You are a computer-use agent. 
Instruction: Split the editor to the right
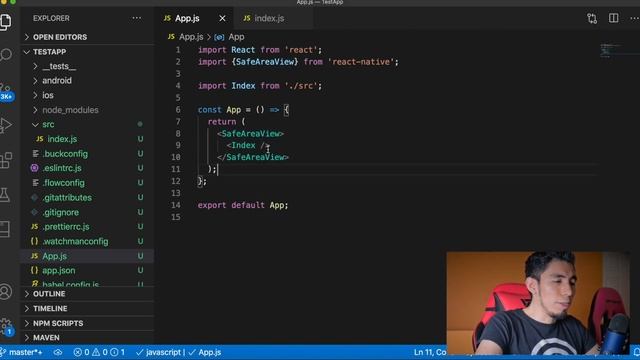(x=613, y=18)
